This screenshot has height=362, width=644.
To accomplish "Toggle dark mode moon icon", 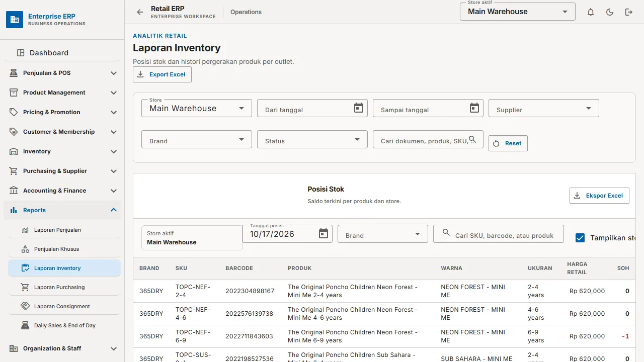I will (x=610, y=12).
